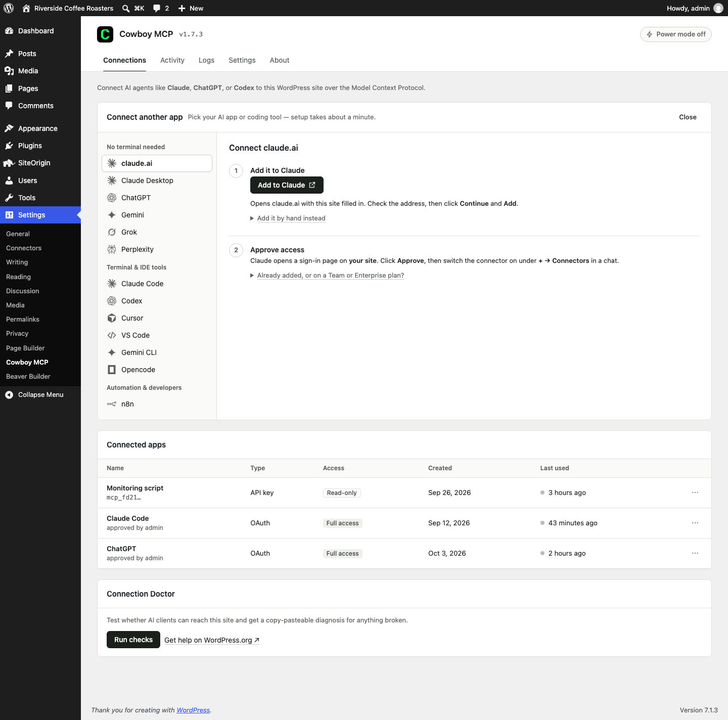Viewport: 728px width, 720px height.
Task: Open comments bubble icon showing 2
Action: pyautogui.click(x=161, y=8)
